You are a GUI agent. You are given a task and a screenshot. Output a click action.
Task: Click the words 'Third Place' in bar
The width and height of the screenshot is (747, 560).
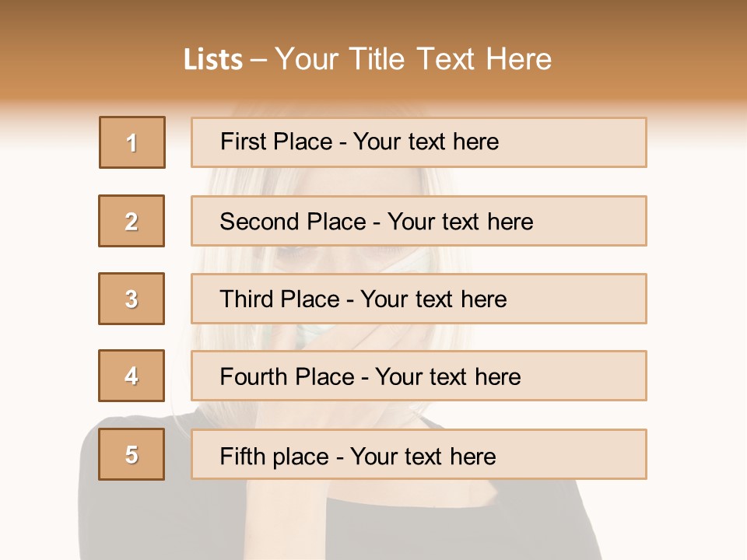point(280,299)
